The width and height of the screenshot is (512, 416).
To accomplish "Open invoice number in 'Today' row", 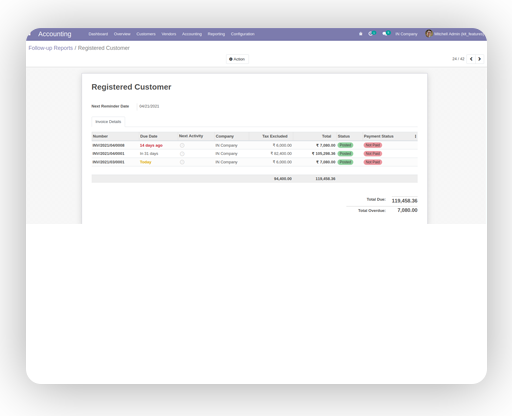I will tap(108, 162).
